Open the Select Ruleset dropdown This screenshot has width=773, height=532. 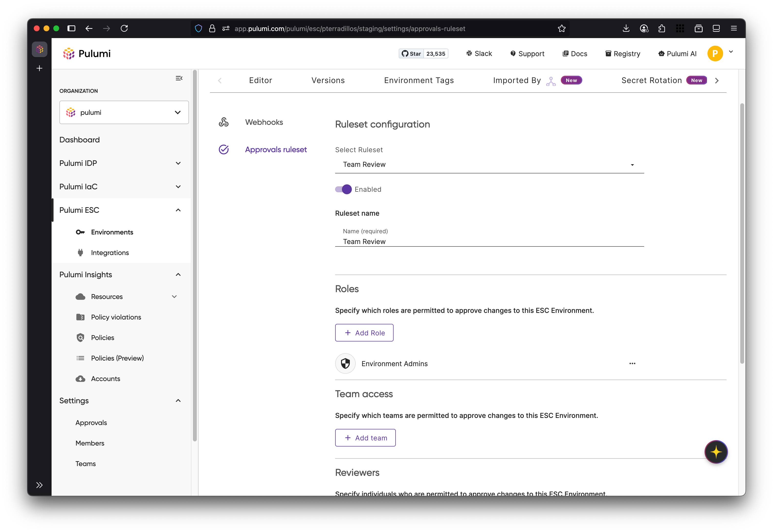[489, 165]
